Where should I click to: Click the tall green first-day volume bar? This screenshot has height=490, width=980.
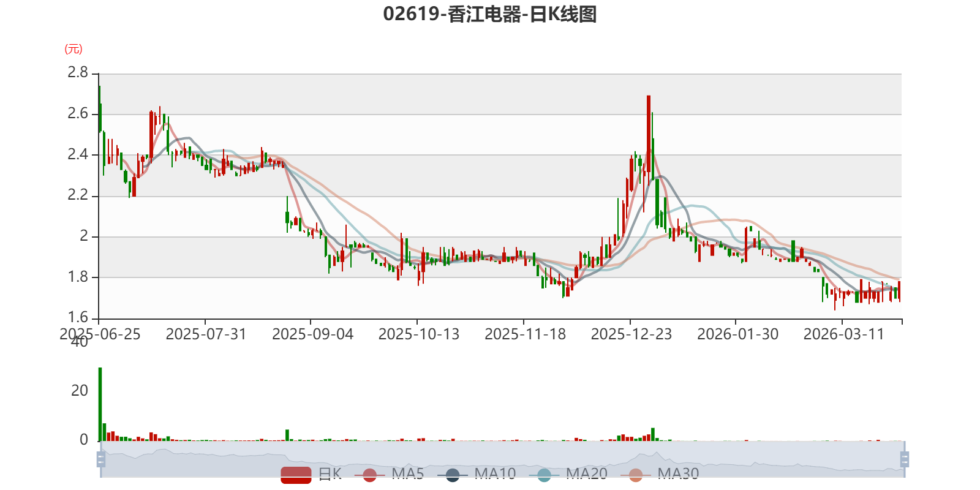pos(100,404)
